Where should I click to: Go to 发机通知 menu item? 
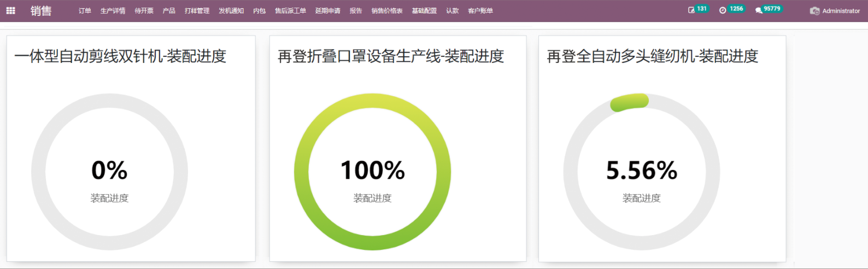tap(231, 11)
